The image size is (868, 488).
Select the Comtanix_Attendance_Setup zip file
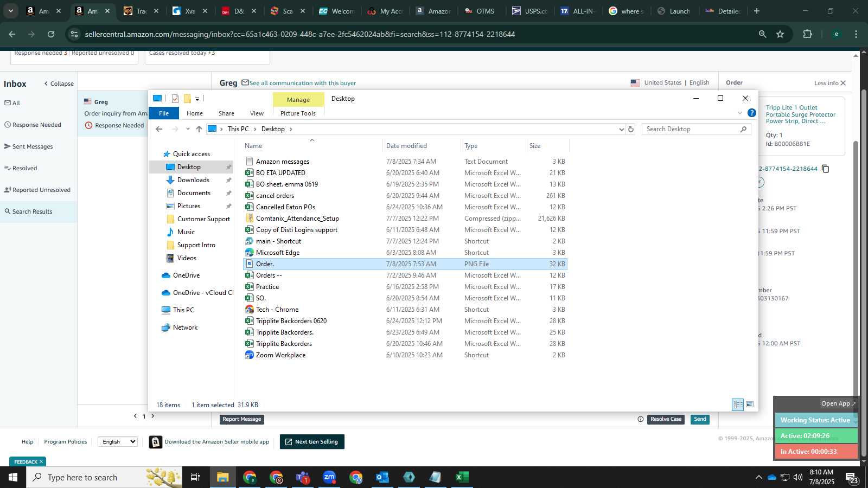[297, 219]
